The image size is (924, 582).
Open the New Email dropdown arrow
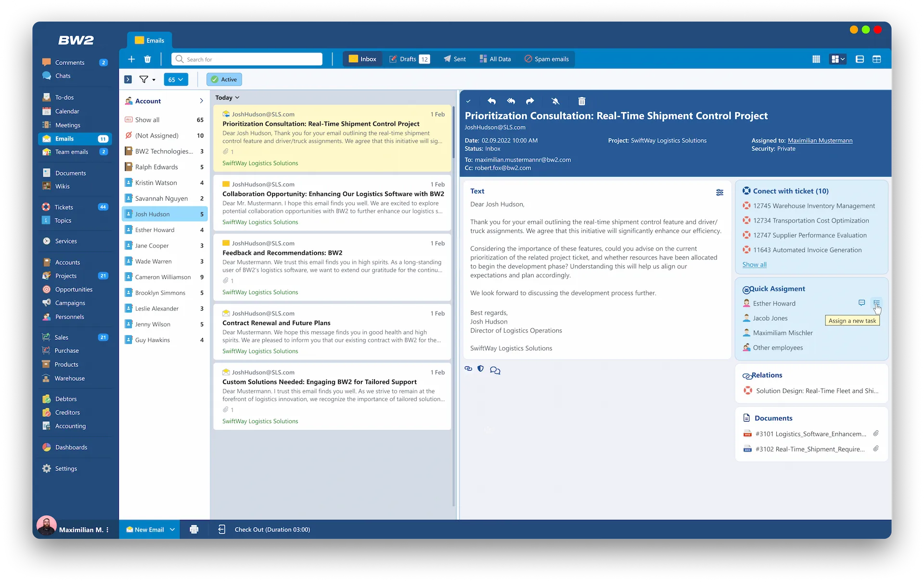pyautogui.click(x=172, y=529)
